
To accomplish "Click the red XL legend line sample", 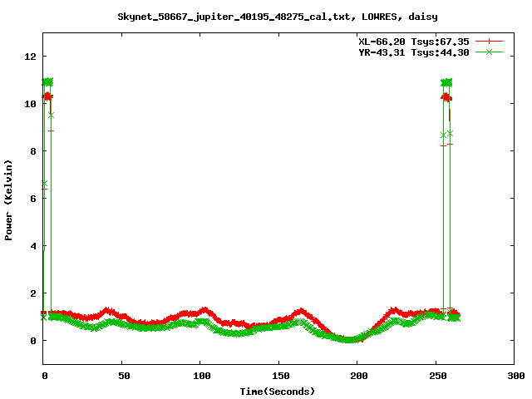I will (489, 42).
